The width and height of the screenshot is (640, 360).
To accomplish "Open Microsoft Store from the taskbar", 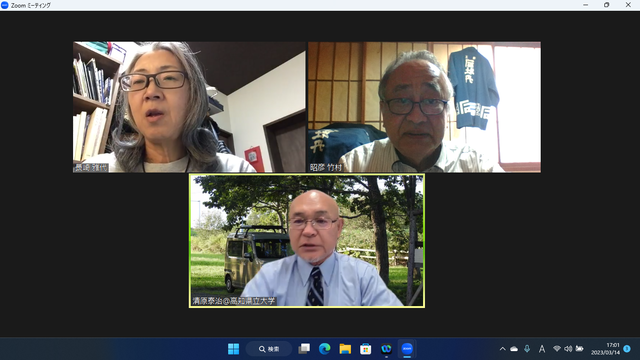I will 366,349.
